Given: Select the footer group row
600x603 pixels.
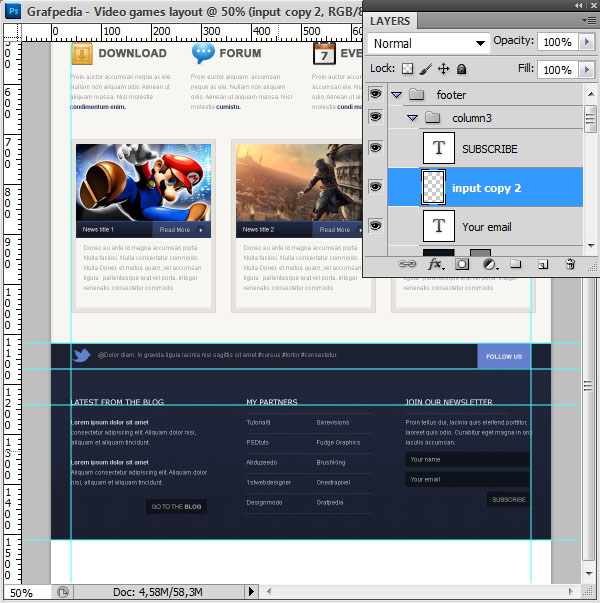Looking at the screenshot, I should pyautogui.click(x=485, y=94).
